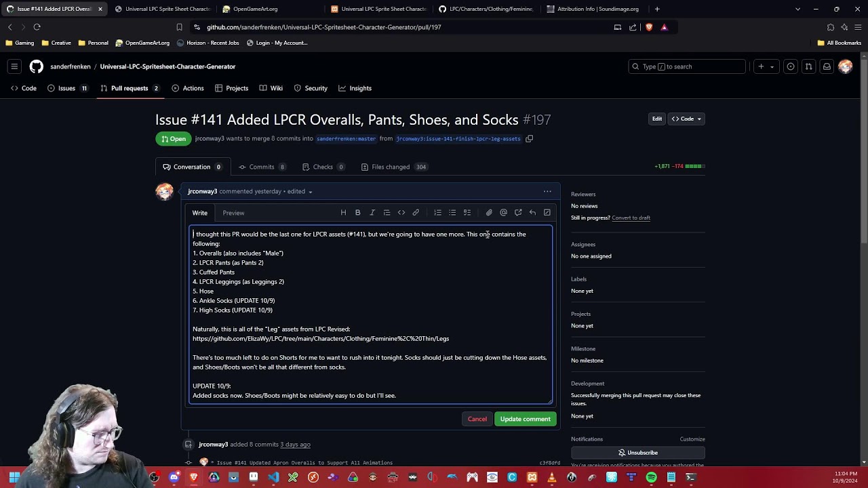The height and width of the screenshot is (488, 868).
Task: Reload the page
Action: [37, 27]
